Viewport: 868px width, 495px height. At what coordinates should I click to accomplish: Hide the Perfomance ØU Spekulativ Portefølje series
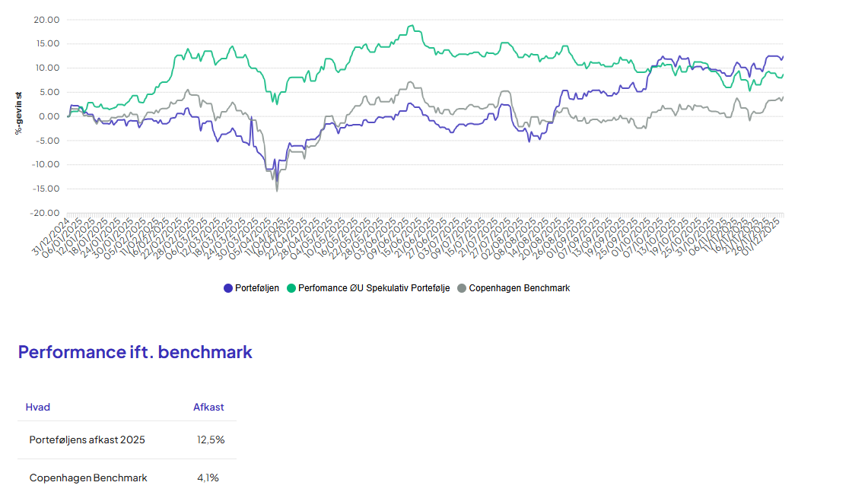click(374, 288)
